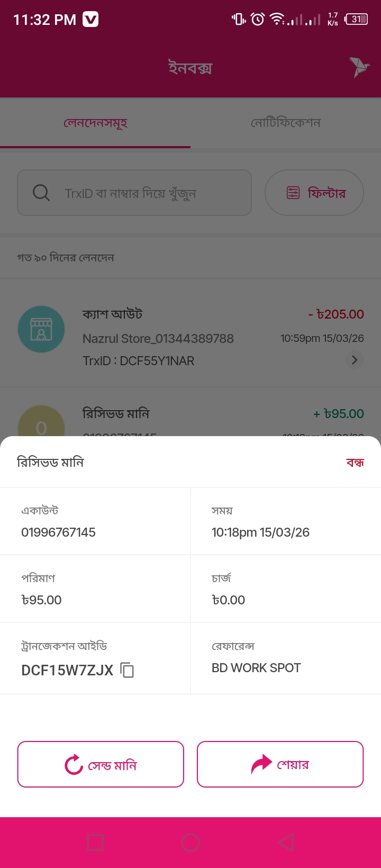This screenshot has width=381, height=868.
Task: Tap the battery indicator in status bar
Action: click(356, 20)
